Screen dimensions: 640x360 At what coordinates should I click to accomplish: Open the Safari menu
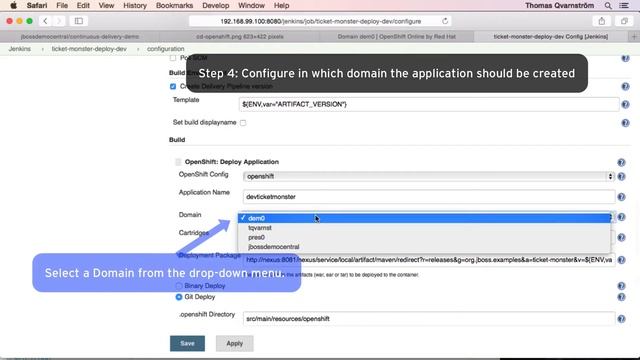[37, 6]
